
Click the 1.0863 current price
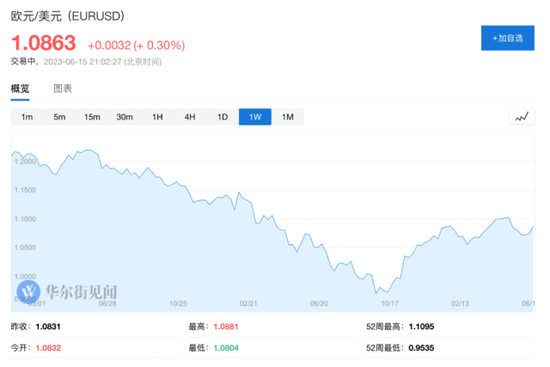tap(43, 43)
